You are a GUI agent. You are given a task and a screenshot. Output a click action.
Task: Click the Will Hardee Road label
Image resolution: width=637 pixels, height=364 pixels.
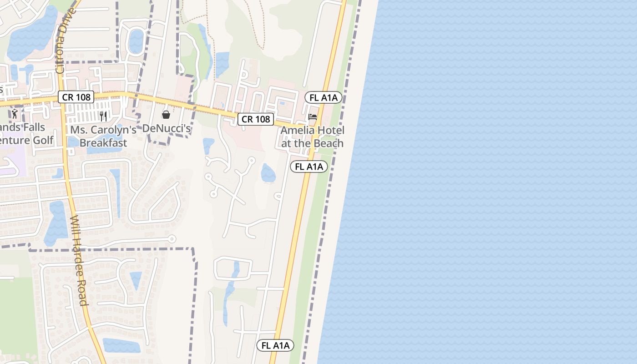point(79,260)
